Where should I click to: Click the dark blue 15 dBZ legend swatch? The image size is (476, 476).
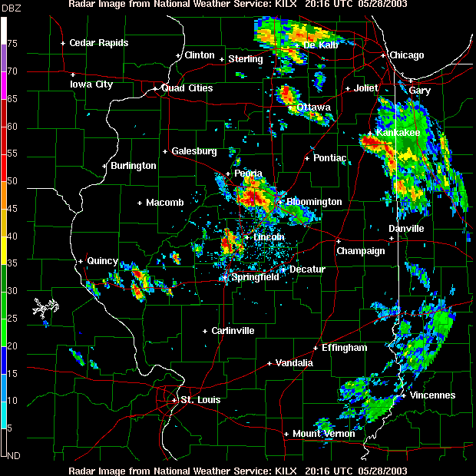(4, 360)
